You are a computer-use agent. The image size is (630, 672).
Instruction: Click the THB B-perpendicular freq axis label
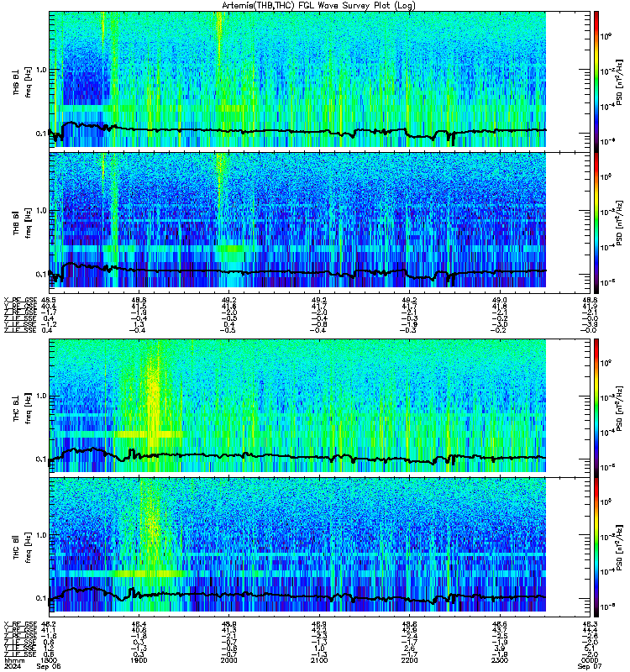(29, 81)
